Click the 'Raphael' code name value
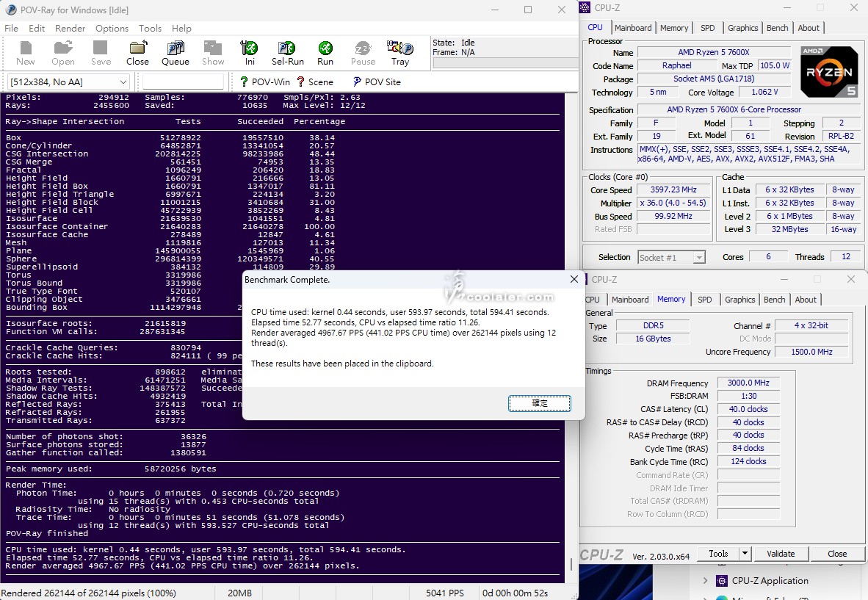This screenshot has height=600, width=868. pyautogui.click(x=676, y=65)
